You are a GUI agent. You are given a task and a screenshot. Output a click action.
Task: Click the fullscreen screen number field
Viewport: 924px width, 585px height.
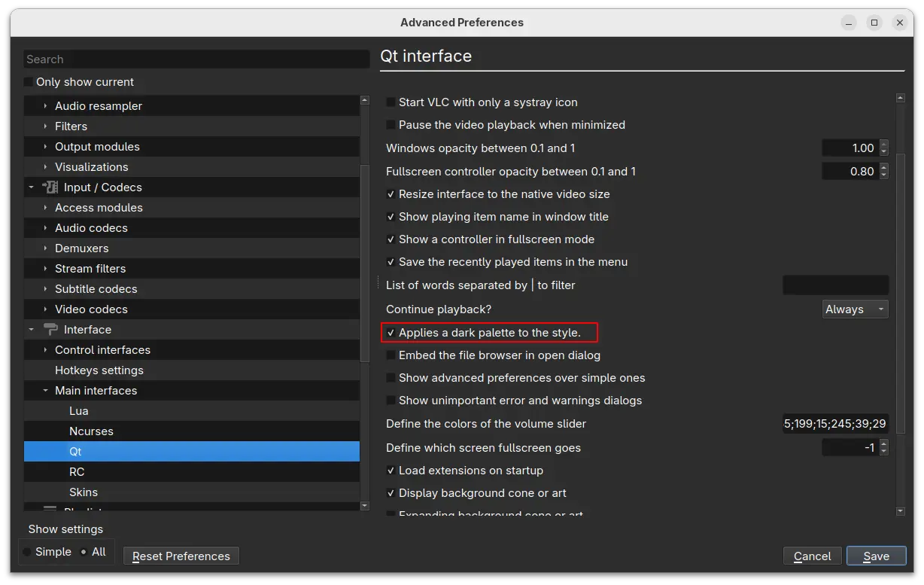[x=850, y=448]
